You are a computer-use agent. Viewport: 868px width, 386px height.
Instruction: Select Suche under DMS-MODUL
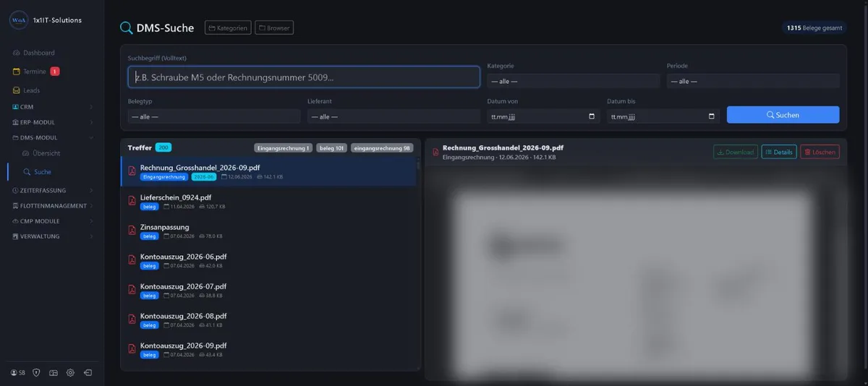point(52,172)
